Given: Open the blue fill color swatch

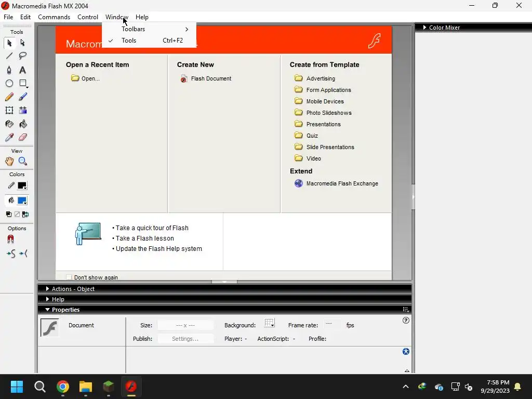Looking at the screenshot, I should 22,201.
